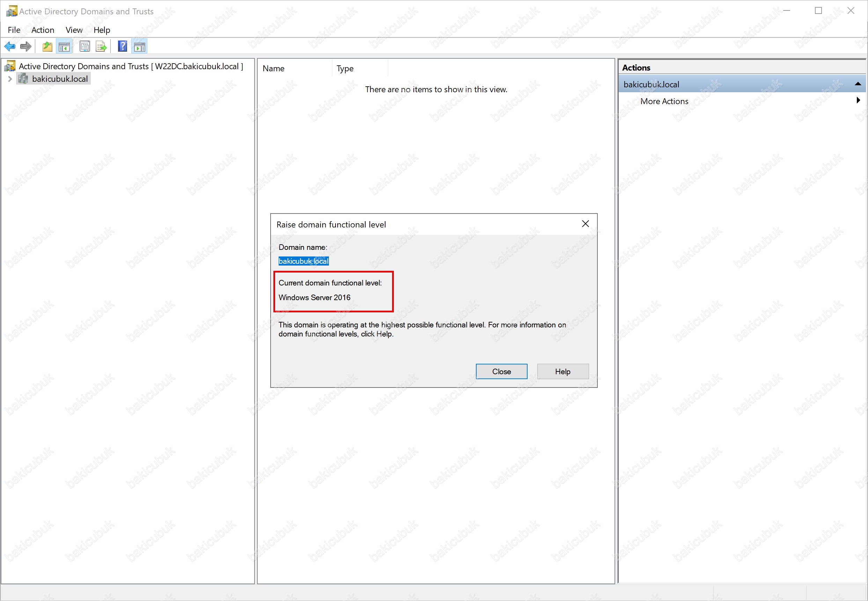
Task: Click the Help button in the dialog
Action: (x=563, y=371)
